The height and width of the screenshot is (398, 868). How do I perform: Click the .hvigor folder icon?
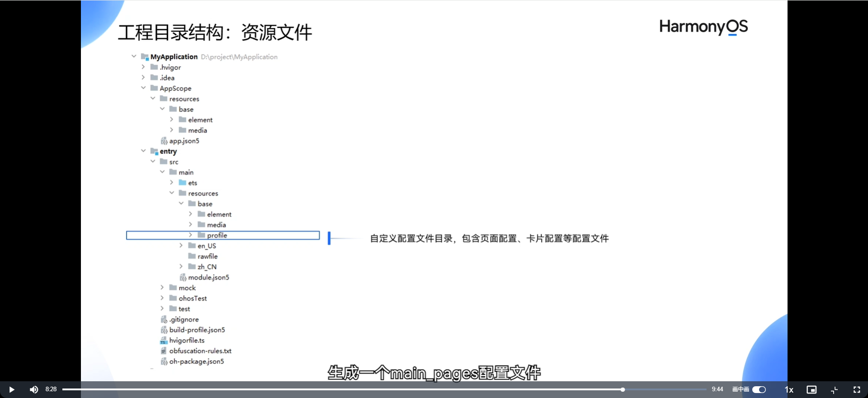[x=154, y=67]
